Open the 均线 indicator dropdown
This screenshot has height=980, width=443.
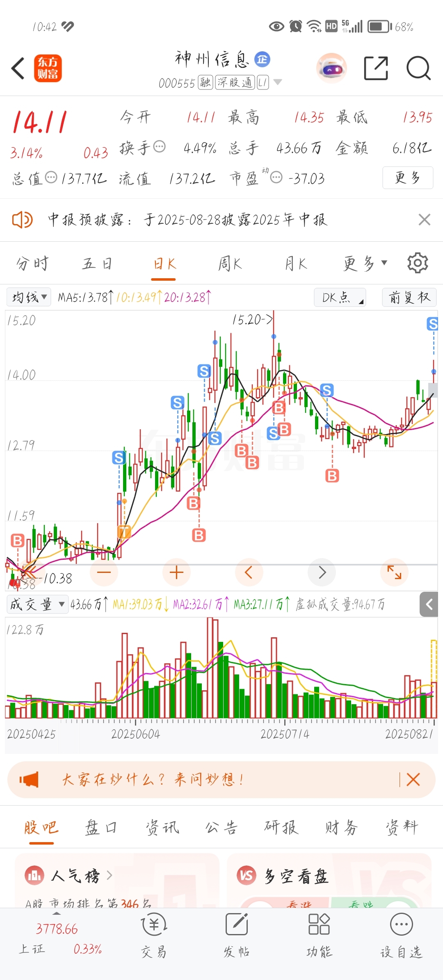click(29, 297)
